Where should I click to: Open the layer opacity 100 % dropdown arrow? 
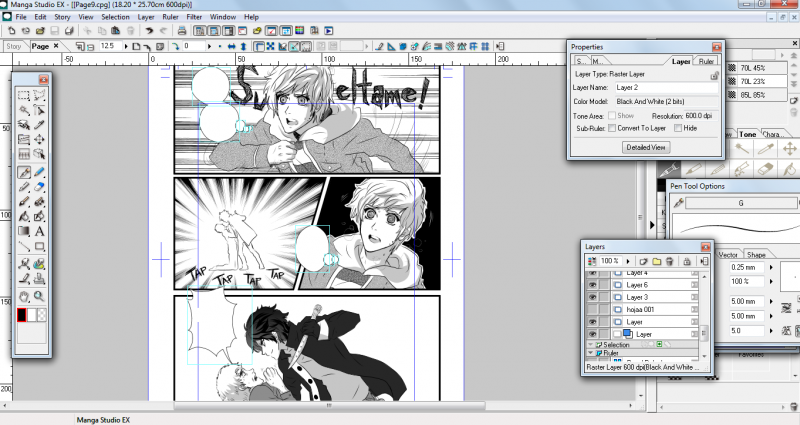coord(628,261)
